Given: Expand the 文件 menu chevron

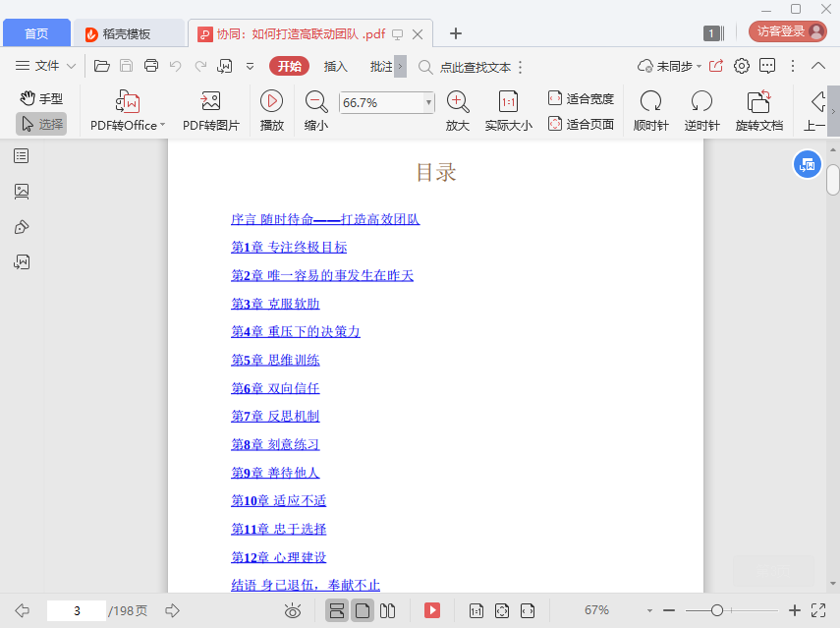Looking at the screenshot, I should click(x=71, y=67).
